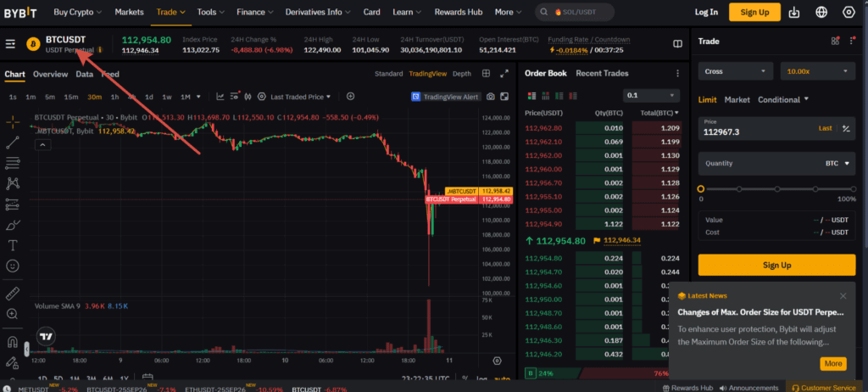Click the chart snapshot camera icon
This screenshot has width=868, height=392.
click(491, 97)
